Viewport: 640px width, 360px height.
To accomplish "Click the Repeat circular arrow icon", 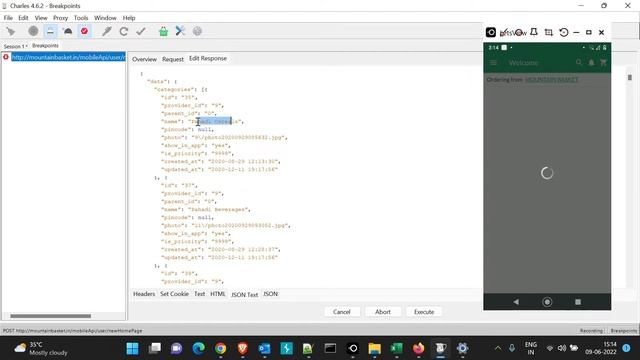I will 124,31.
